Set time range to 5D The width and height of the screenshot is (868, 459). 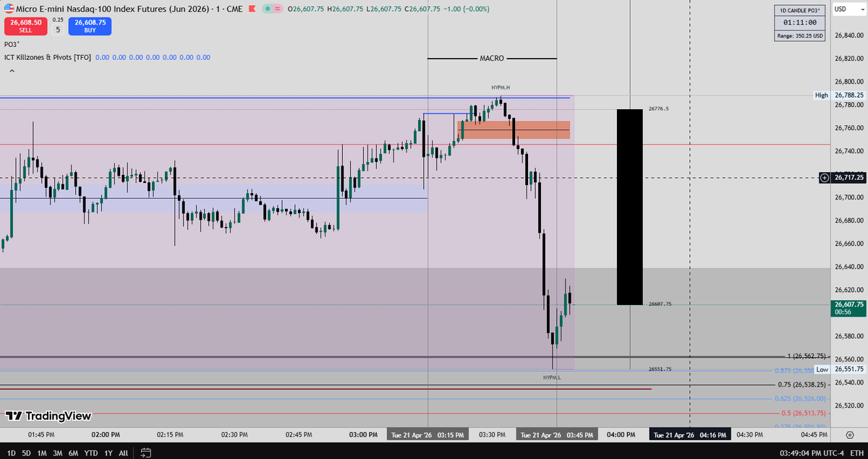click(26, 452)
